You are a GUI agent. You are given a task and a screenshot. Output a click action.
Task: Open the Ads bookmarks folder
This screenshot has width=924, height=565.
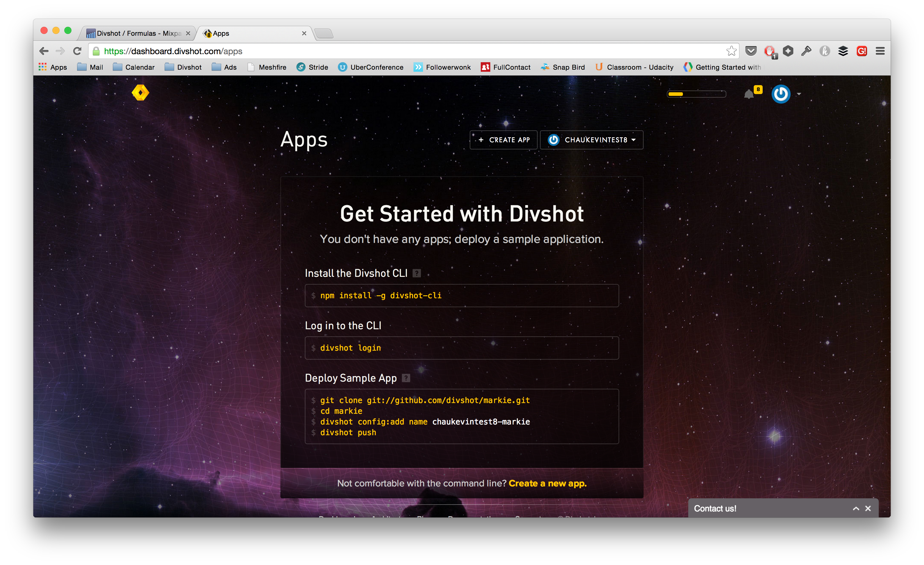point(224,67)
